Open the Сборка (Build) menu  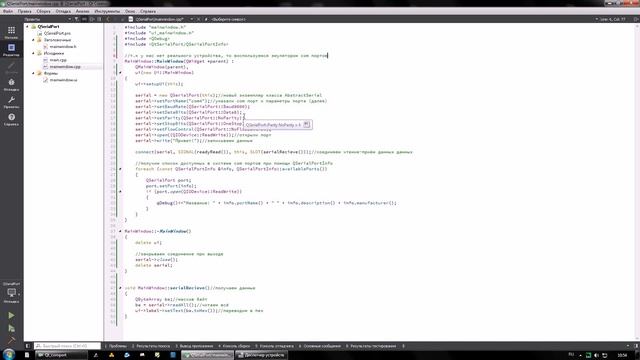(x=43, y=11)
